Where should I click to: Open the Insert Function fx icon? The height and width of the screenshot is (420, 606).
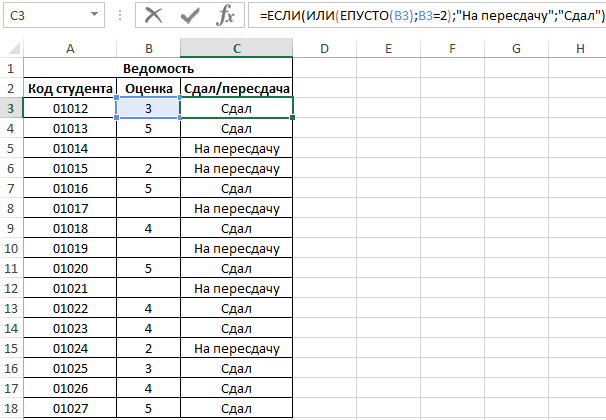(x=226, y=16)
